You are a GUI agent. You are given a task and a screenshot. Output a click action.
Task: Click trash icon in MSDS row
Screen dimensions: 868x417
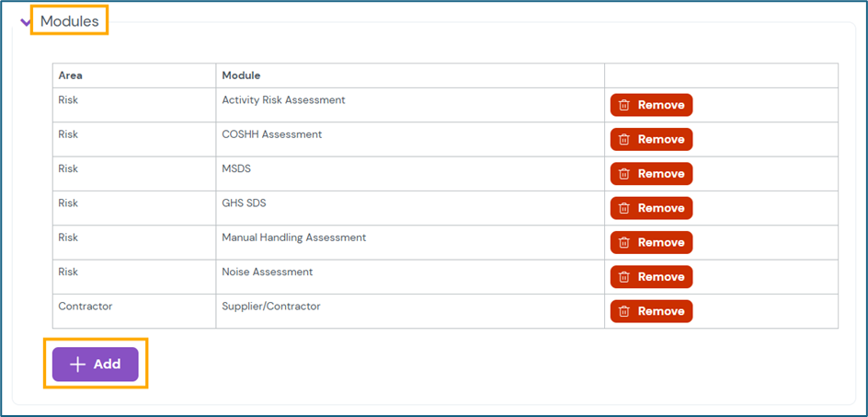pos(623,174)
